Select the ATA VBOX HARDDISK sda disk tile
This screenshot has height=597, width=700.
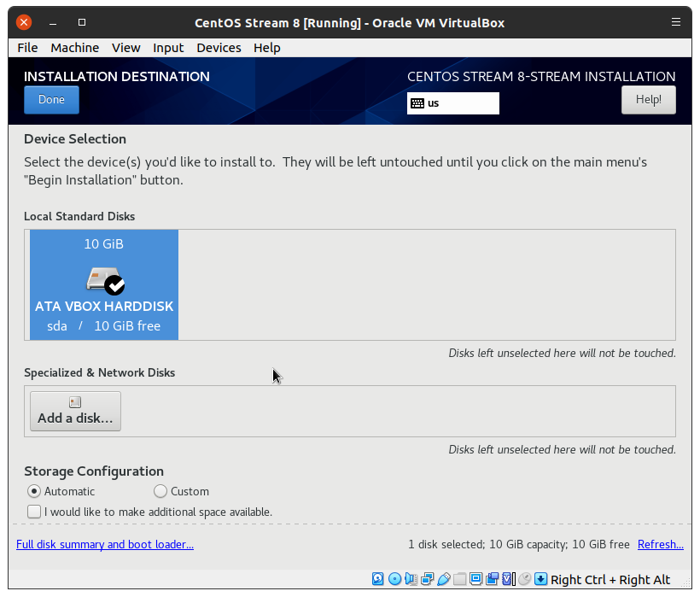coord(104,284)
